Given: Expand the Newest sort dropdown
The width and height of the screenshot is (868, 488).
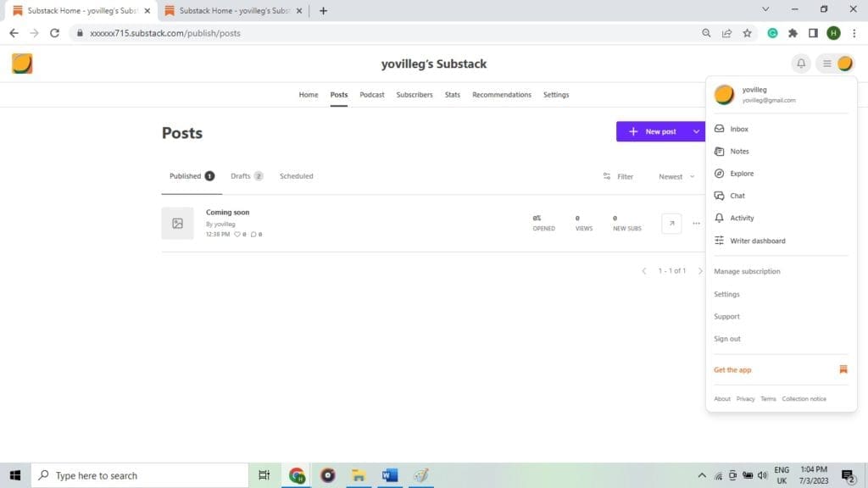Looking at the screenshot, I should tap(676, 176).
